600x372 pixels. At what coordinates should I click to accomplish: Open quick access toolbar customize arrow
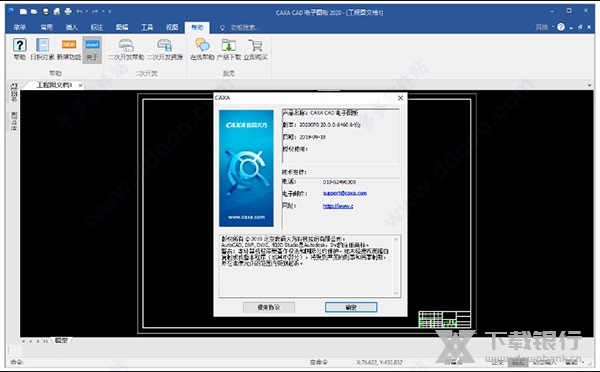coord(110,11)
